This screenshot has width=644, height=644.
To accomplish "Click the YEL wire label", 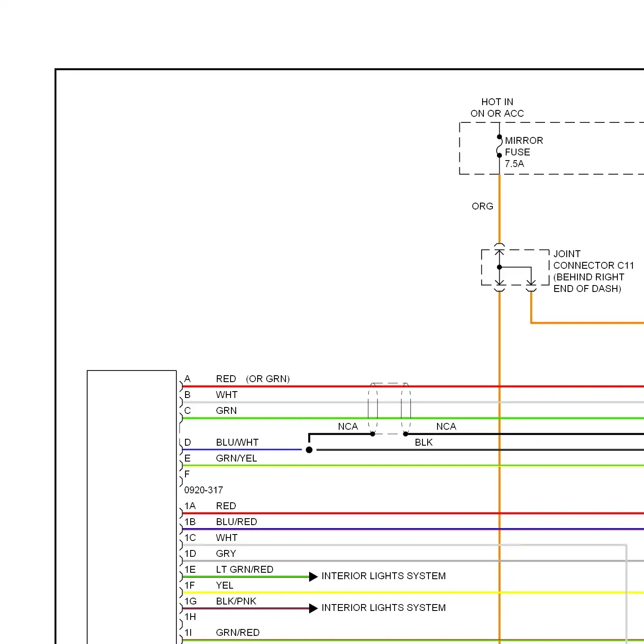I will 225,586.
